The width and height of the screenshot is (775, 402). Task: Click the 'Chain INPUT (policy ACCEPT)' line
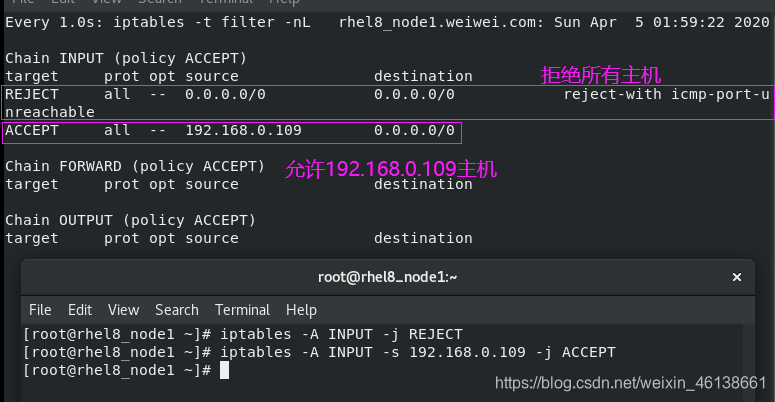126,58
